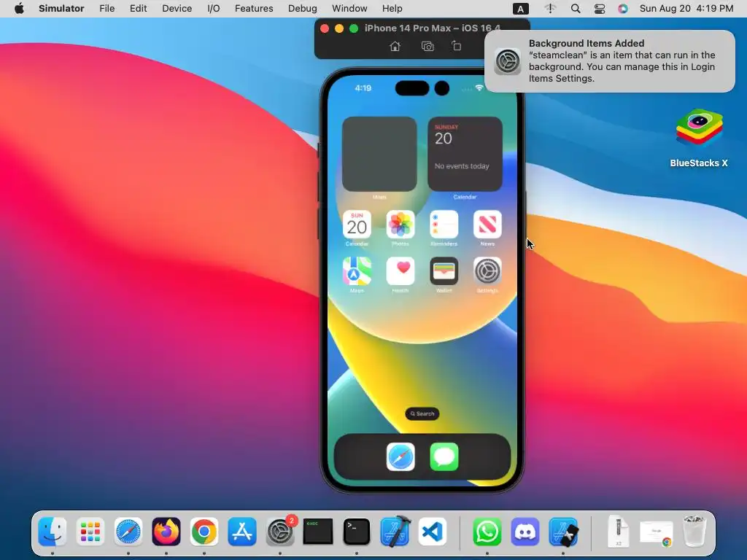Open the Wallet app on the iPhone
The height and width of the screenshot is (560, 747).
tap(444, 271)
